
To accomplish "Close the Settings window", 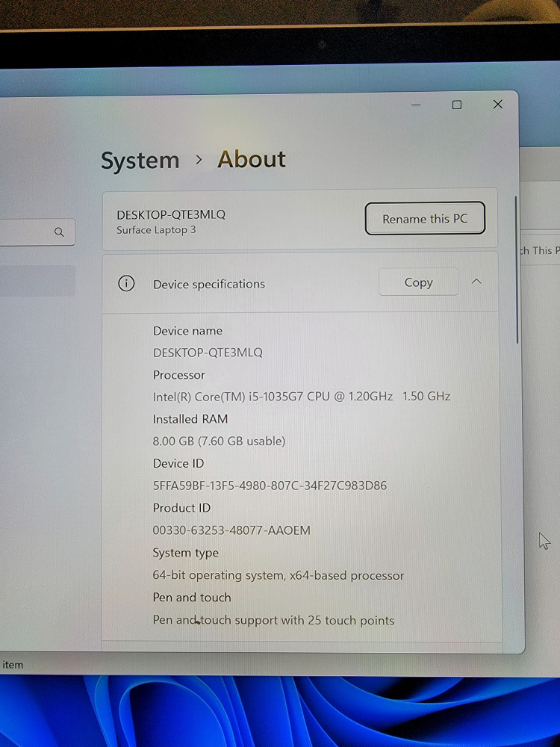I will 497,104.
